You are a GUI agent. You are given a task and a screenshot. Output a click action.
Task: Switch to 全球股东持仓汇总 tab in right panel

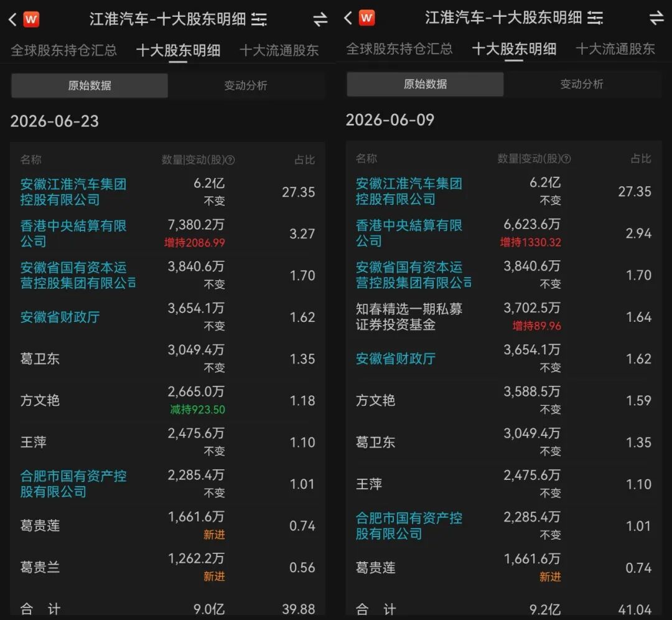coord(399,49)
